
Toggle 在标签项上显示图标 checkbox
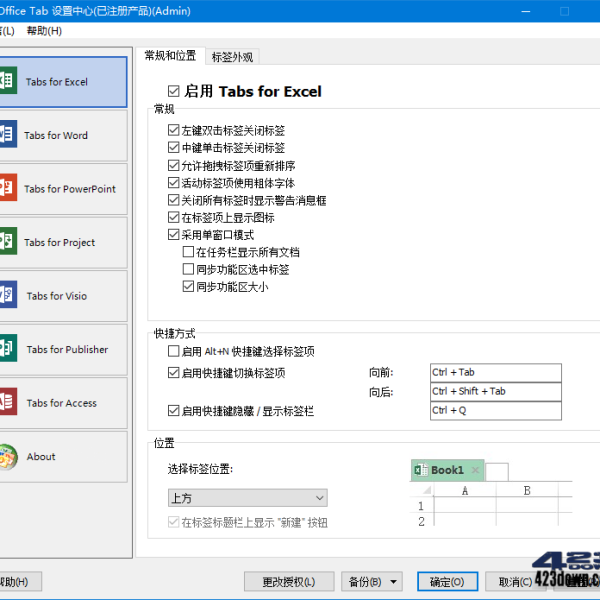click(x=173, y=217)
